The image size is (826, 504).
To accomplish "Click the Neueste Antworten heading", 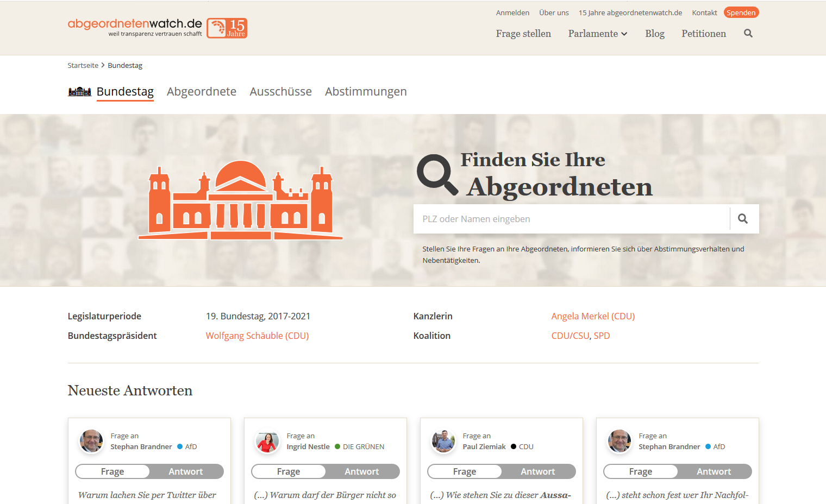I will pos(130,390).
